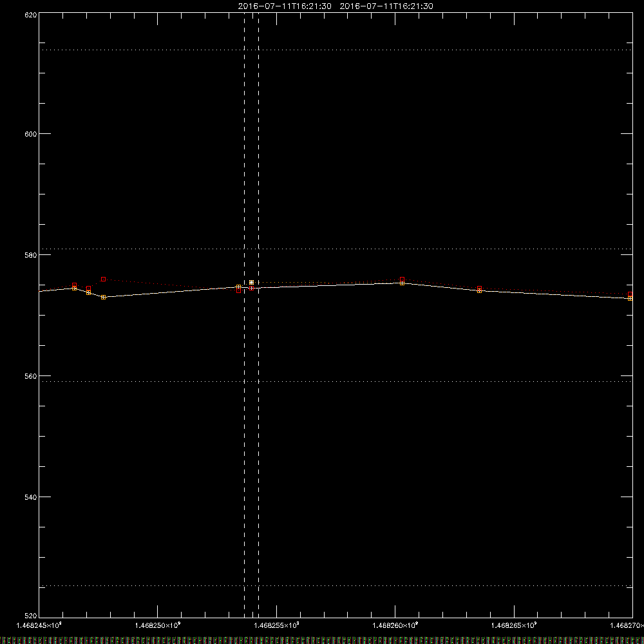Click the 580 y-axis label
Screen dimensions: 644x644
31,255
